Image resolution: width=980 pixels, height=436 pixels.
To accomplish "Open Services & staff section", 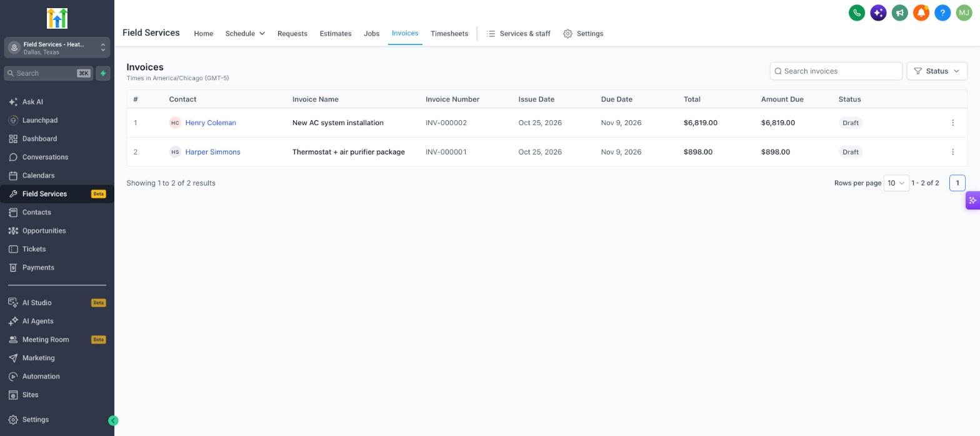I will pos(518,34).
